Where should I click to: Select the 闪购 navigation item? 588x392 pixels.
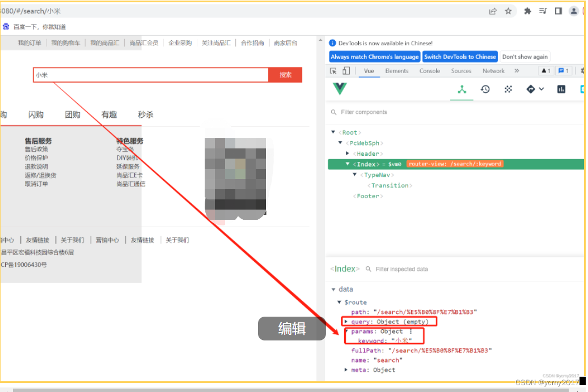[36, 114]
